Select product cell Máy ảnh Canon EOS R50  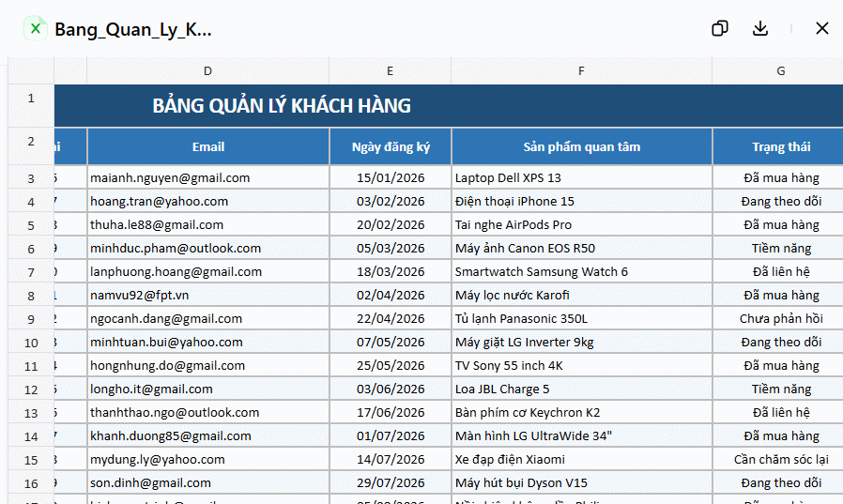[582, 248]
